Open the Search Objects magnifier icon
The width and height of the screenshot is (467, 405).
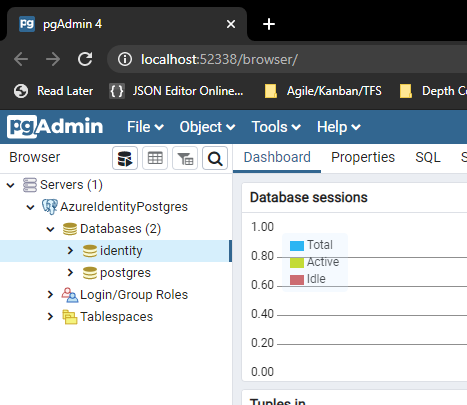[x=215, y=158]
